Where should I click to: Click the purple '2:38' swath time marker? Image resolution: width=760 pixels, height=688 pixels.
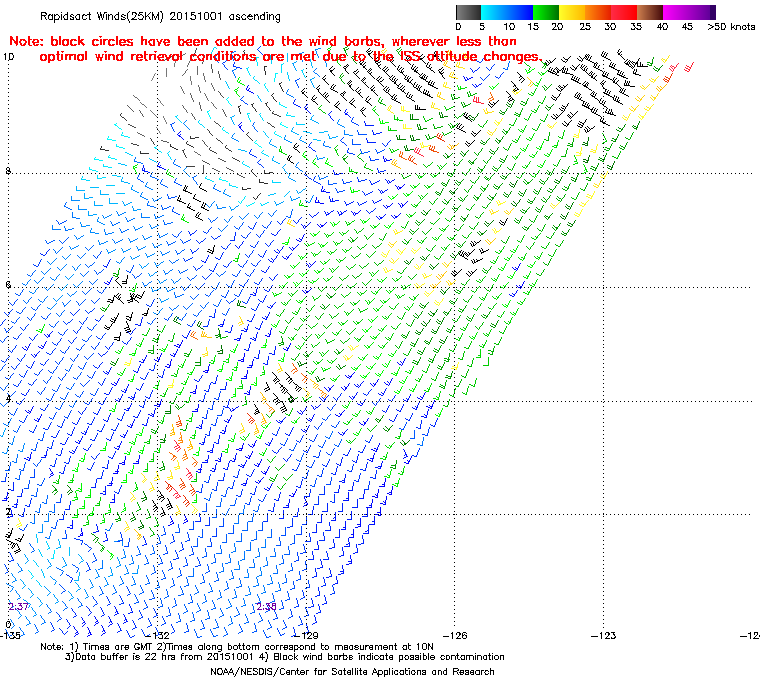click(x=267, y=607)
